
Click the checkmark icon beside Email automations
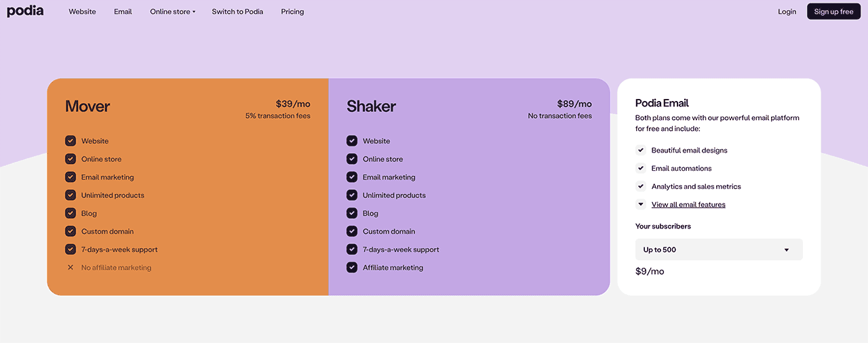point(641,168)
